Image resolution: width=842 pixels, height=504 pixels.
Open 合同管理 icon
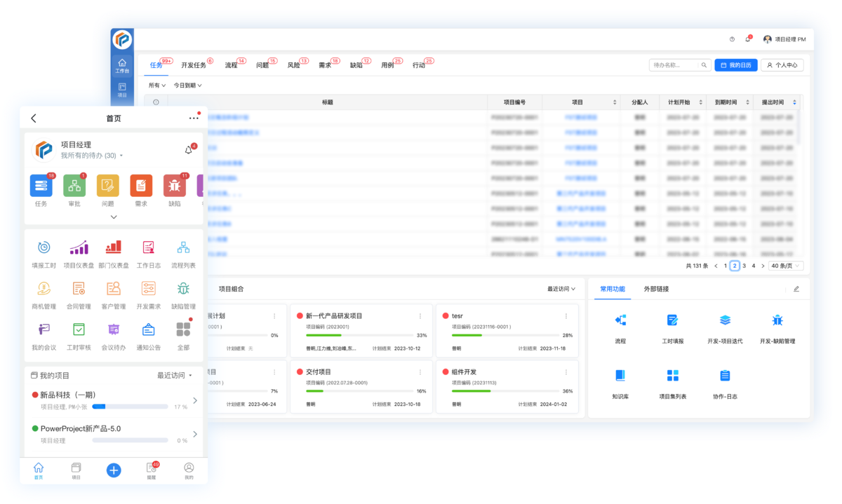(x=79, y=288)
